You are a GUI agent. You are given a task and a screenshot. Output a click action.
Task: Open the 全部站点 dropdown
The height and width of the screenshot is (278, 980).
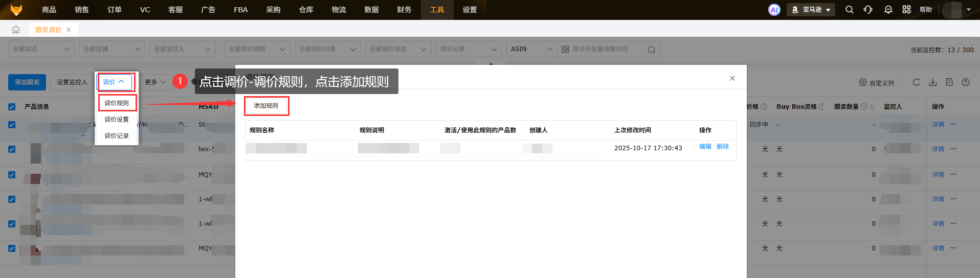[41, 49]
